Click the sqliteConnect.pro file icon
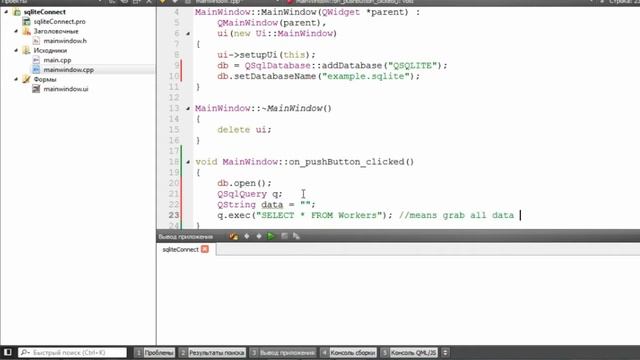The image size is (640, 360). (27, 22)
